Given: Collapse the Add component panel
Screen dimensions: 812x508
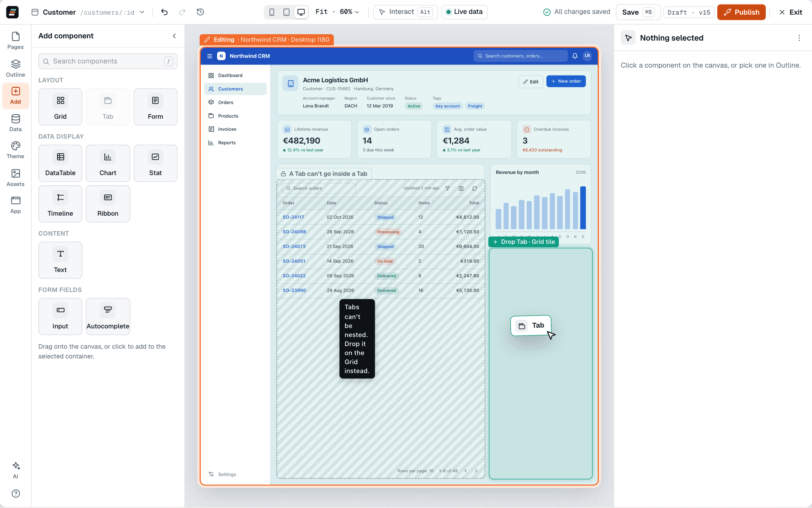Looking at the screenshot, I should pos(174,36).
